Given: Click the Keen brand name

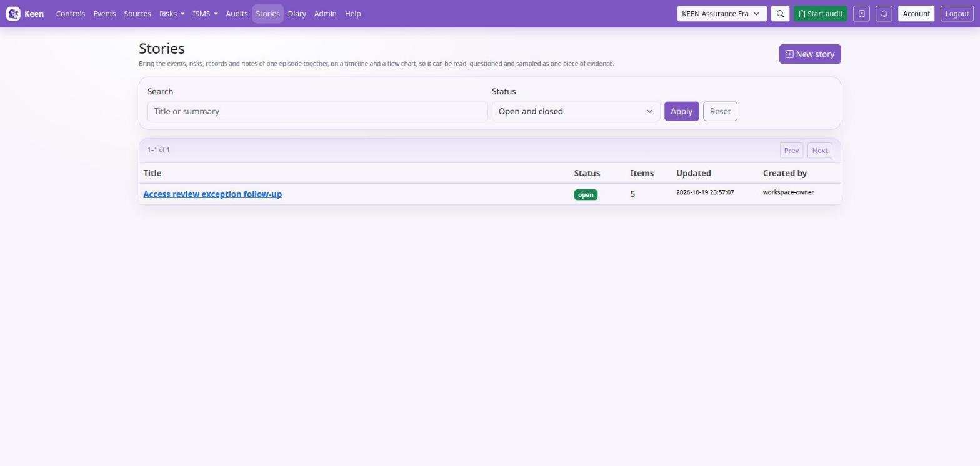Looking at the screenshot, I should (x=34, y=14).
